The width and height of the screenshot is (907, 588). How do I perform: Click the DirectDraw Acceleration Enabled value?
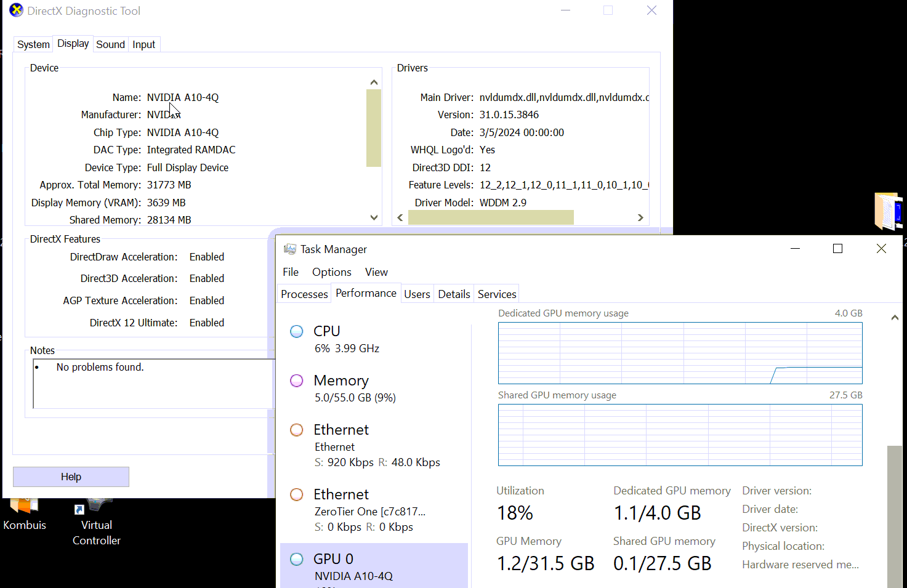pos(207,257)
